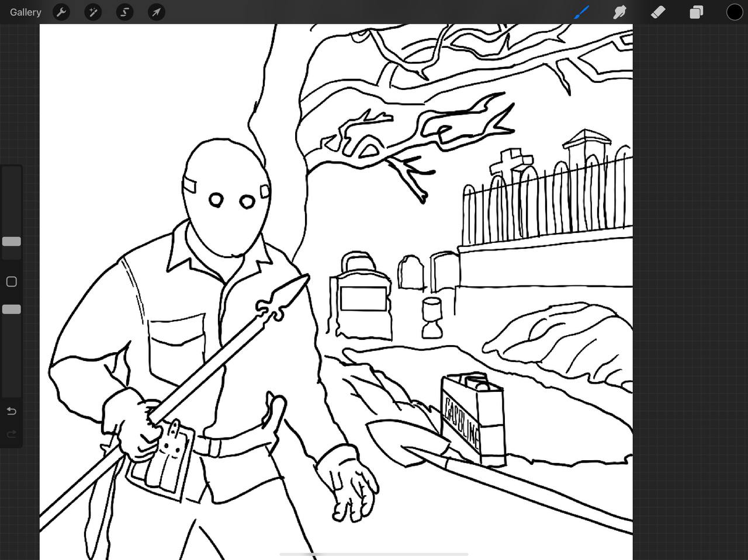Open the Actions wrench menu

tap(61, 12)
